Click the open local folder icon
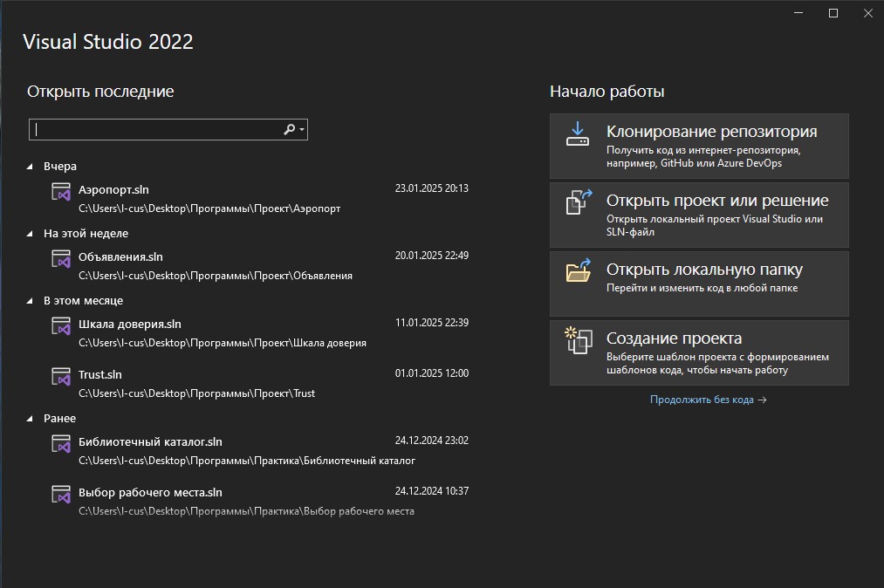 (x=578, y=270)
